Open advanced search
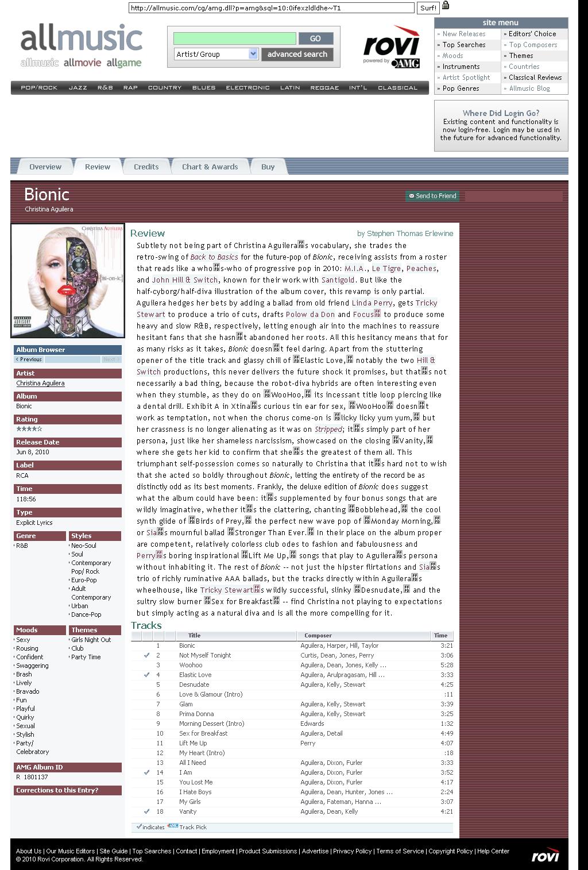Image resolution: width=588 pixels, height=870 pixels. tap(297, 54)
